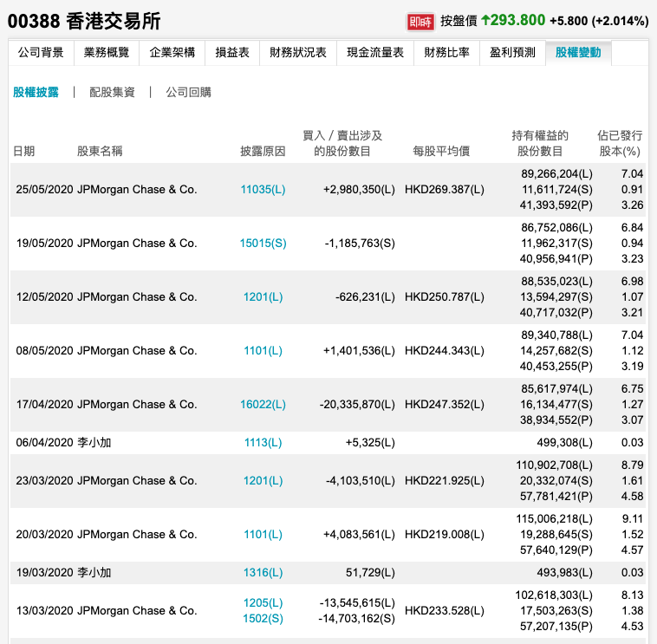Click the +5.800 (+2.014%) change value
657x644 pixels.
pos(599,21)
